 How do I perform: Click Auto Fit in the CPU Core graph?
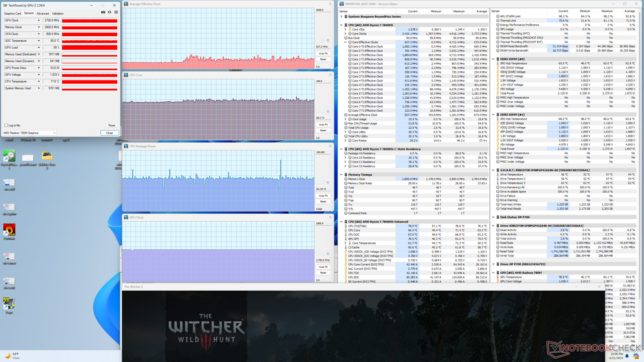click(323, 125)
